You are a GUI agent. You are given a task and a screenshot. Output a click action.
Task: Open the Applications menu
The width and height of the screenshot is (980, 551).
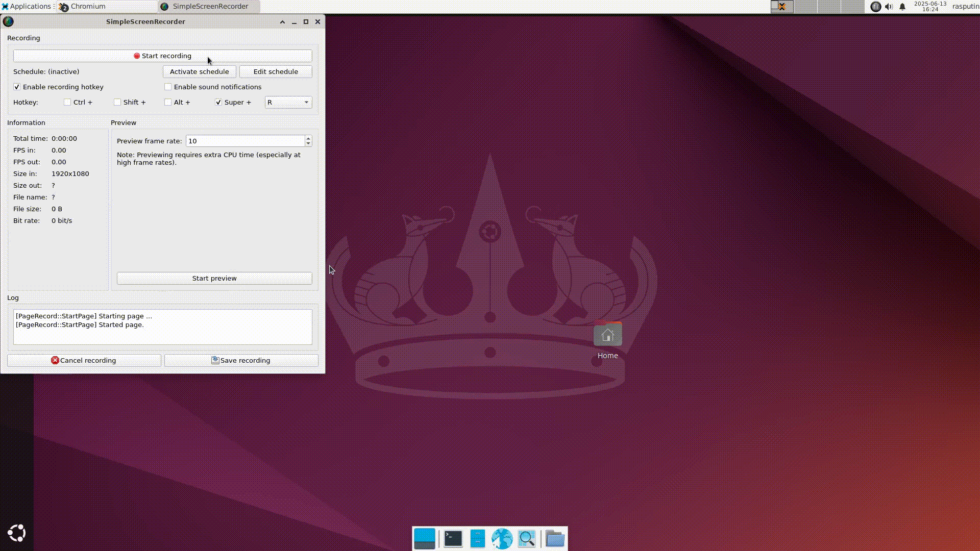[27, 7]
